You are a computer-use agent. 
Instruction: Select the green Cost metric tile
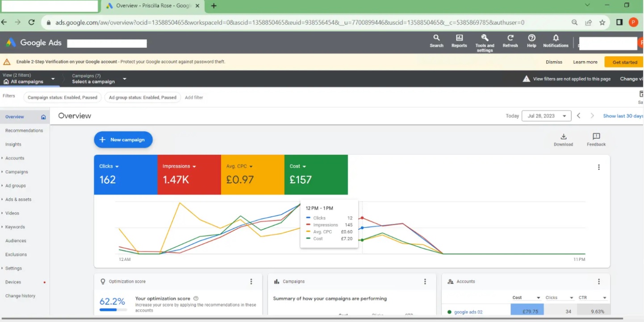[316, 174]
